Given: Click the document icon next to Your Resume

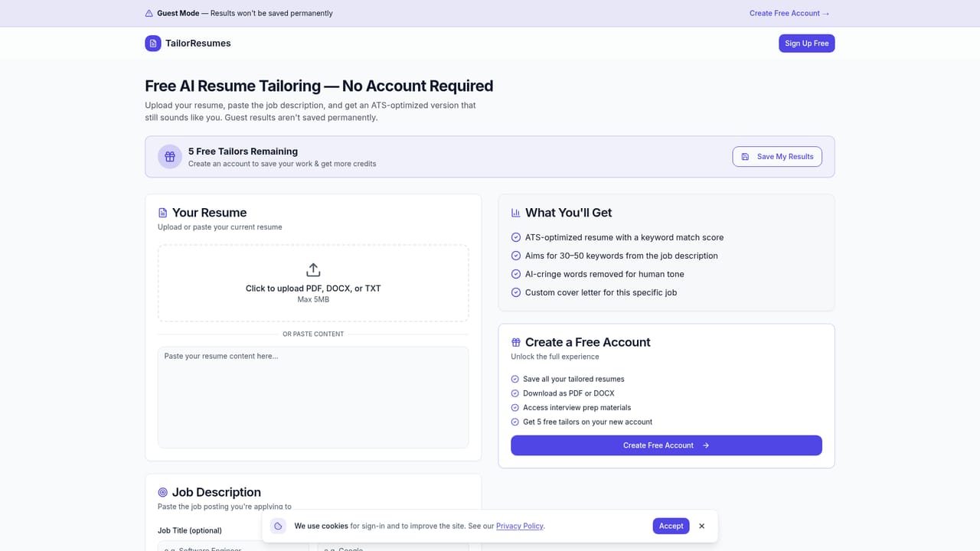Looking at the screenshot, I should click(162, 213).
